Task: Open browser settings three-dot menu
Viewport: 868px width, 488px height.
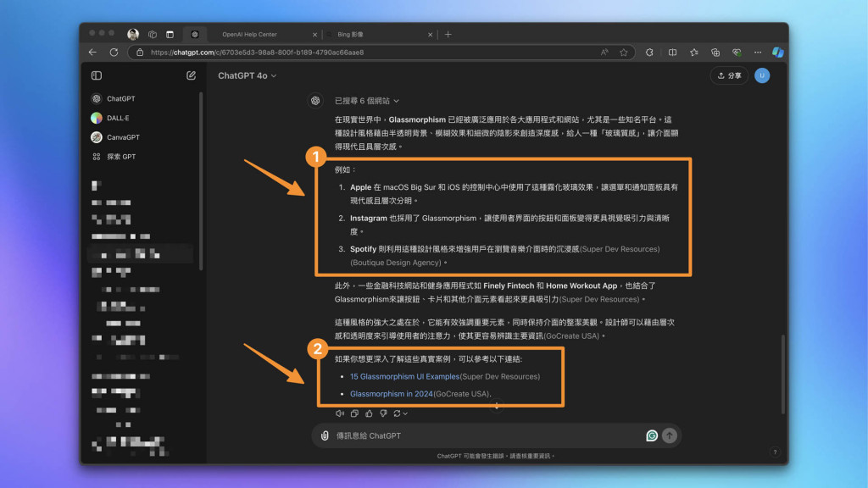Action: click(x=757, y=52)
